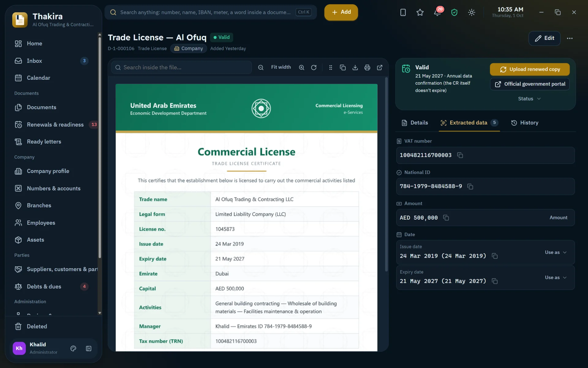Collapse the sidebar panel icon

(89, 348)
